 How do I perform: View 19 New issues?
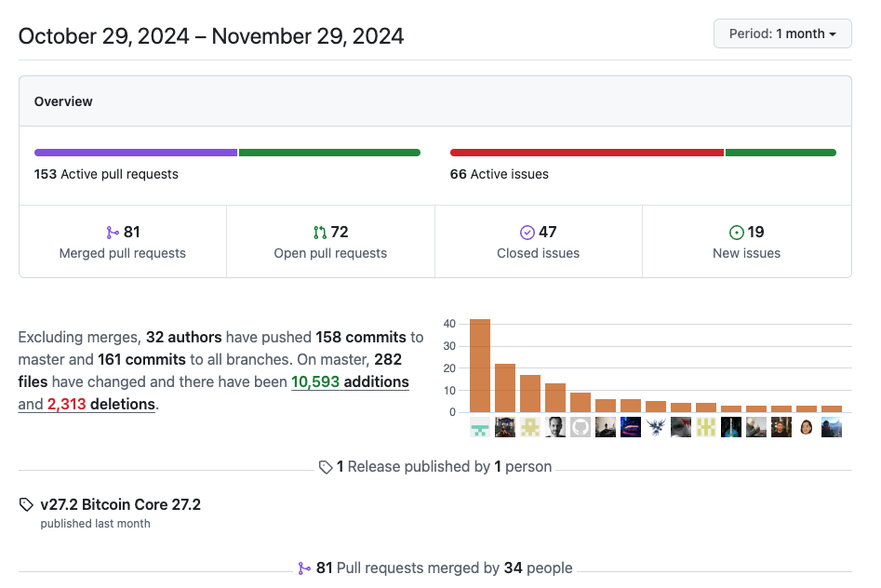tap(746, 242)
